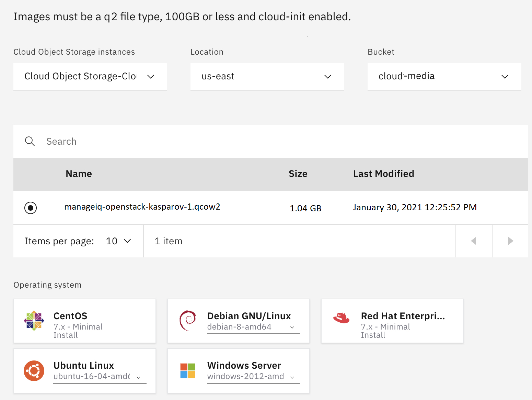Image resolution: width=532 pixels, height=400 pixels.
Task: Expand the Debian version dropdown debian-8-amd64
Action: coord(253,327)
